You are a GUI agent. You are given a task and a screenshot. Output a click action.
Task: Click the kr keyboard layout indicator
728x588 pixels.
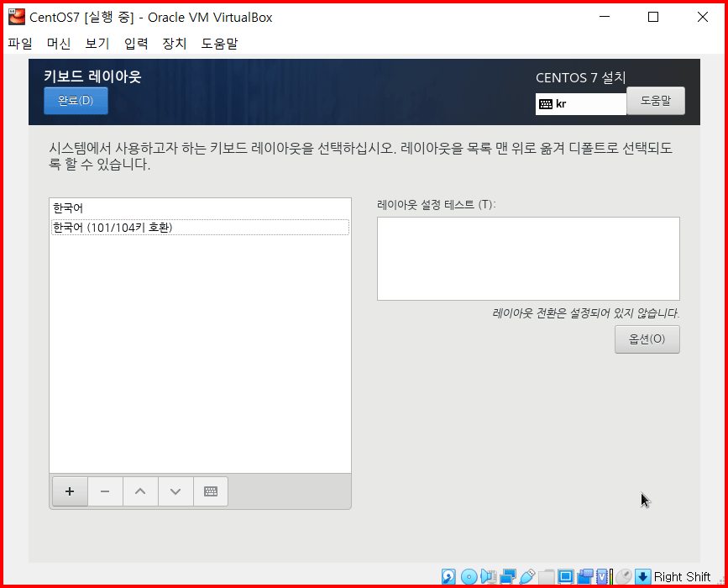pos(580,104)
